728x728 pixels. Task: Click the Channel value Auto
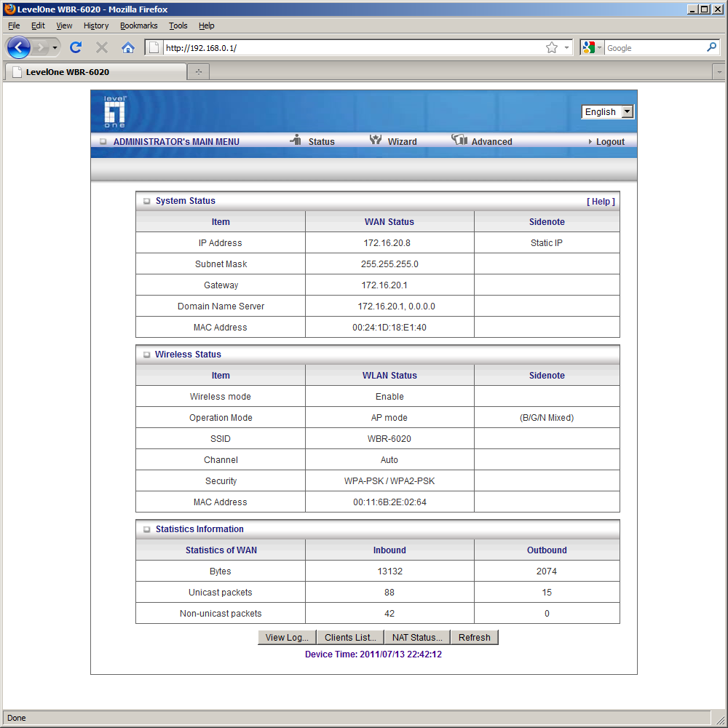click(389, 459)
